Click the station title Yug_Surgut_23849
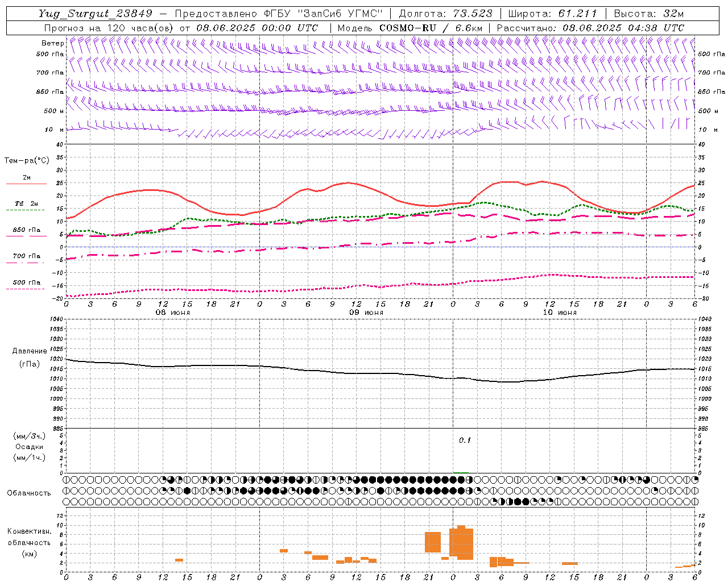 pyautogui.click(x=96, y=14)
